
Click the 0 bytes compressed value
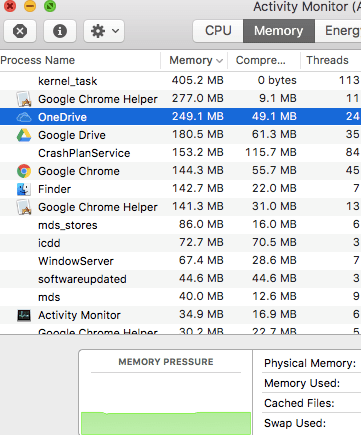(277, 80)
